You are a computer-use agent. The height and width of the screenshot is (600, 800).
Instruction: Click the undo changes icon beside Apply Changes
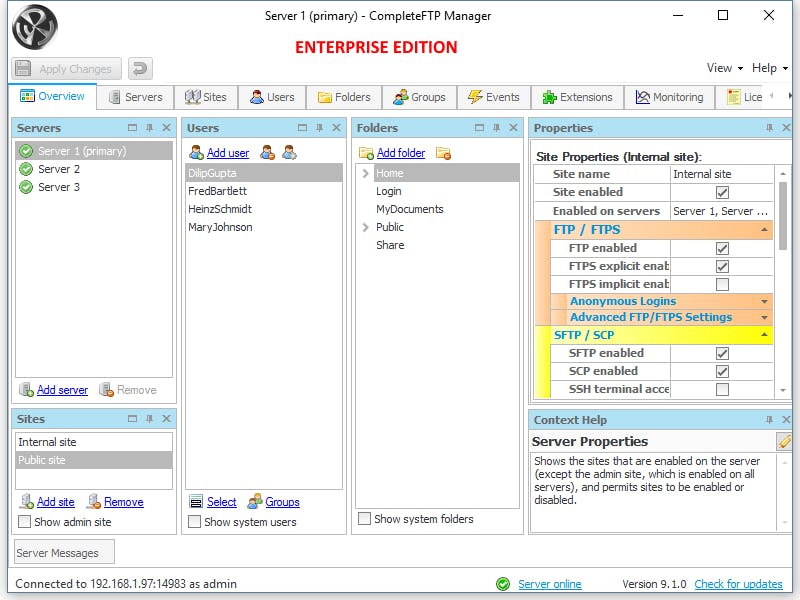140,68
